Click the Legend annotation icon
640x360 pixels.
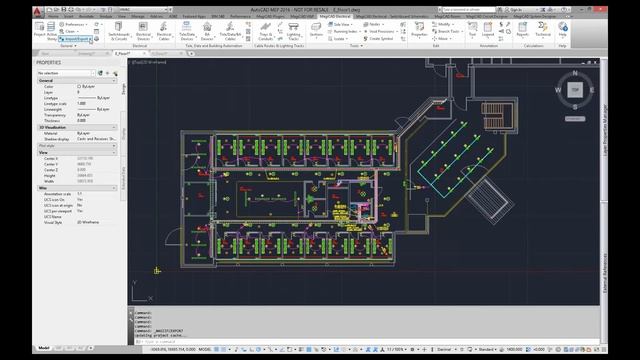coord(488,30)
